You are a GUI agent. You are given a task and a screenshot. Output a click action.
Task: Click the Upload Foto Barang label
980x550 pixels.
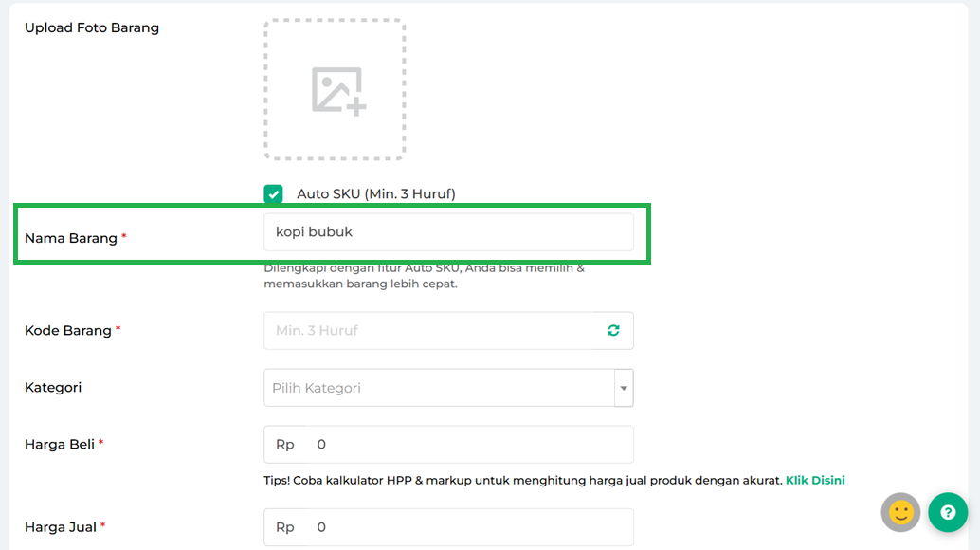click(x=92, y=28)
